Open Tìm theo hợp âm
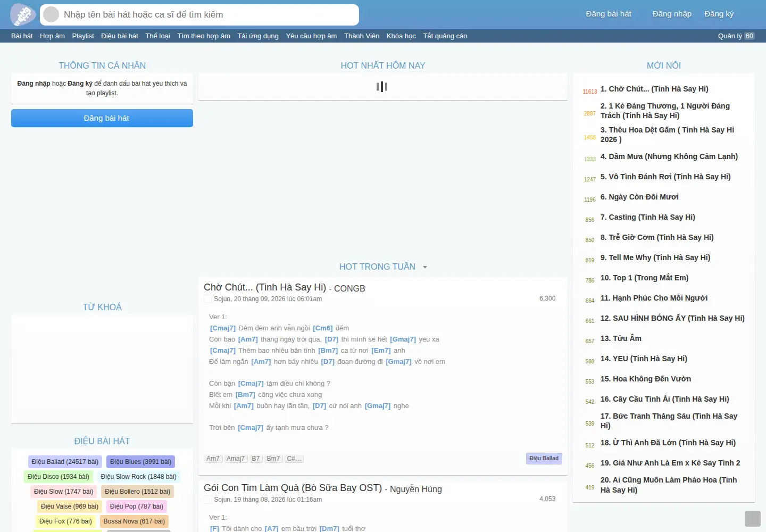The height and width of the screenshot is (532, 766). [x=204, y=36]
